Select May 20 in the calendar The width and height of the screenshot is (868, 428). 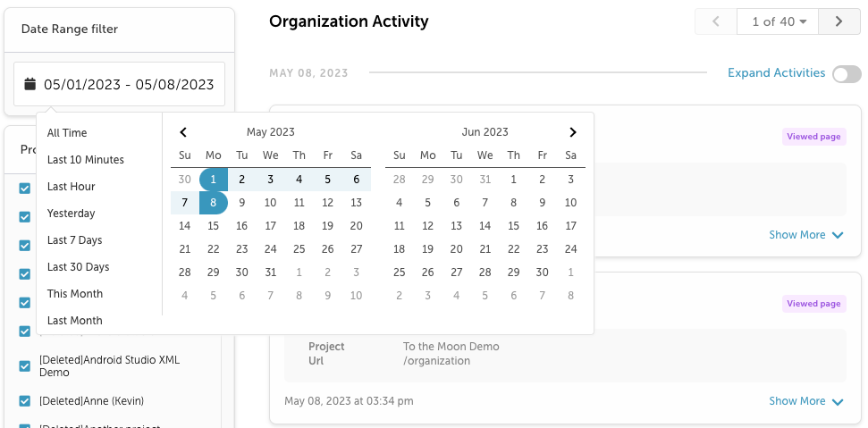coord(356,225)
